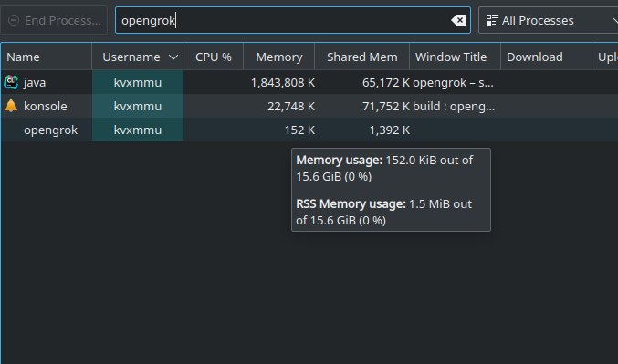Viewport: 618px width, 364px height.
Task: Select the konsole process name
Action: [46, 107]
